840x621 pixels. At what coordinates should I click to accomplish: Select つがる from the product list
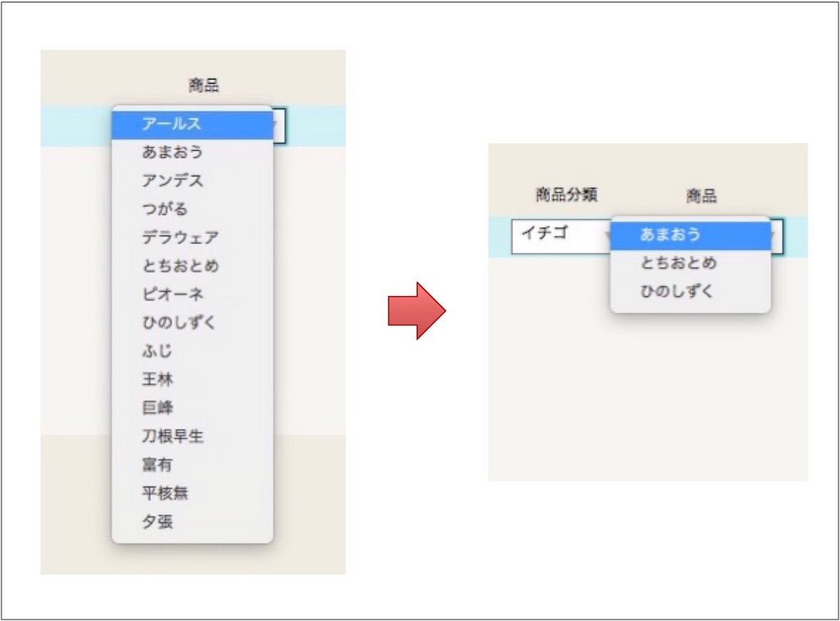pyautogui.click(x=192, y=209)
